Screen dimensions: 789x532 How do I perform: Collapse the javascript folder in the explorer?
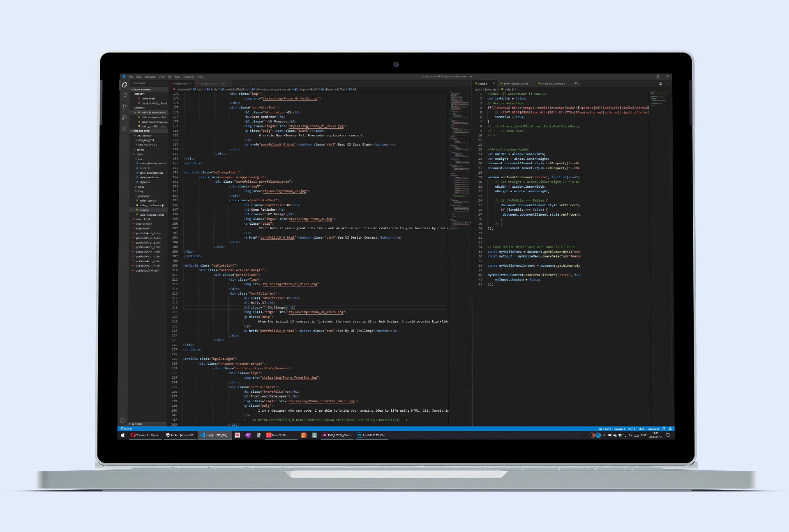(143, 196)
